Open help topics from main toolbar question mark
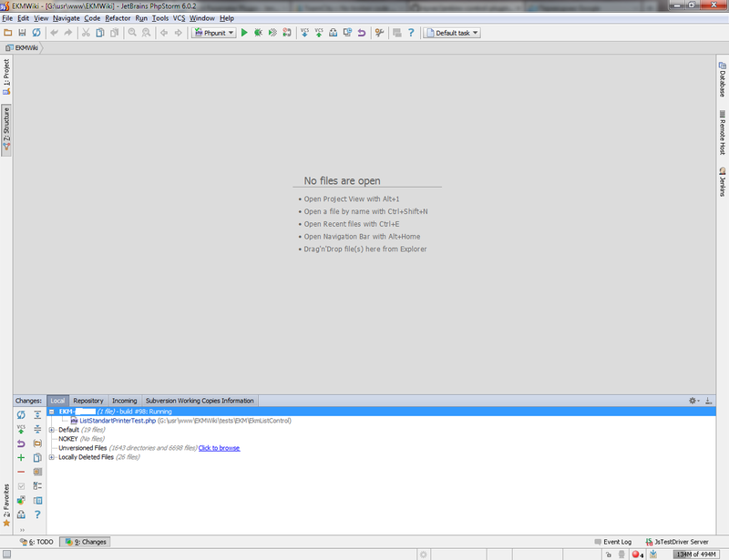 (x=411, y=33)
